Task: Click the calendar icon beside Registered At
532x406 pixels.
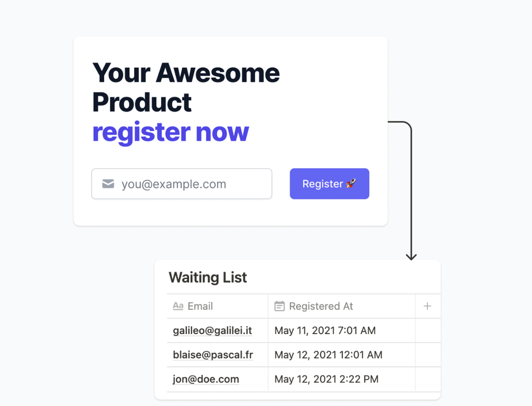Action: pos(279,306)
